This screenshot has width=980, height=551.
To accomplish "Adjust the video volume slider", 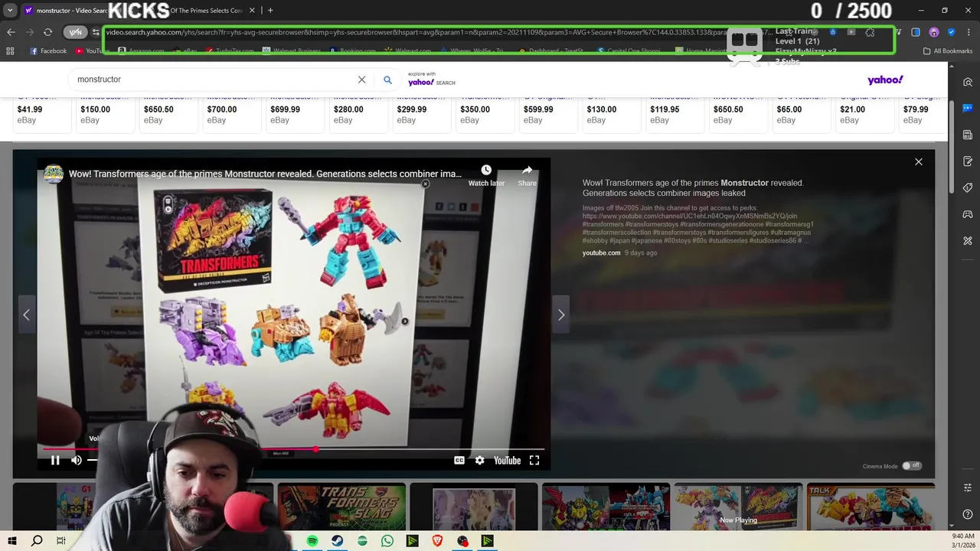I will click(93, 460).
